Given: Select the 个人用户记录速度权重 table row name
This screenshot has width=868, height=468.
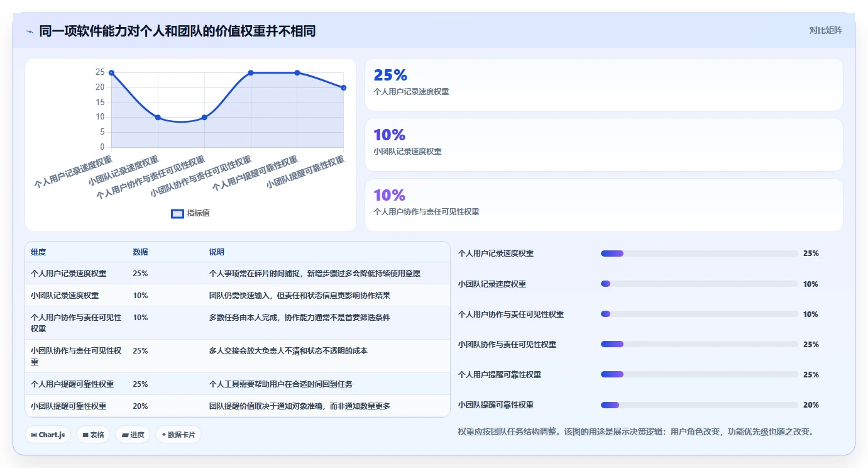Looking at the screenshot, I should coord(69,274).
